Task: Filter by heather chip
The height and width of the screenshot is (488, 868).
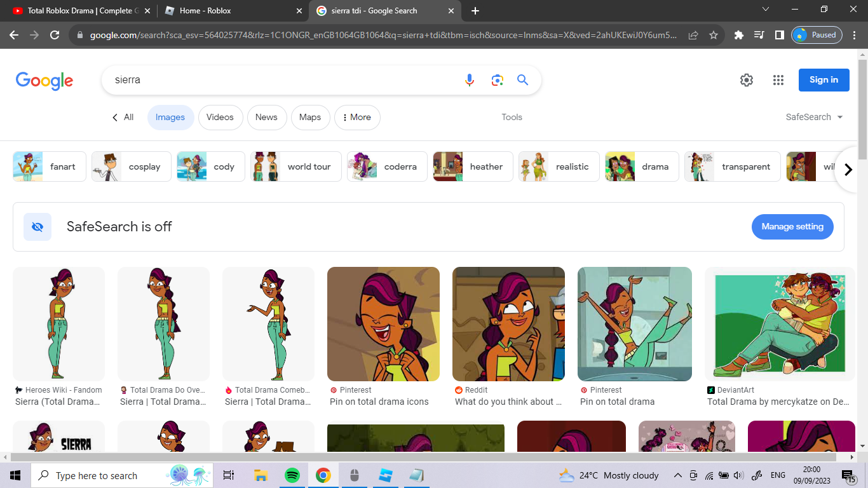Action: coord(473,166)
